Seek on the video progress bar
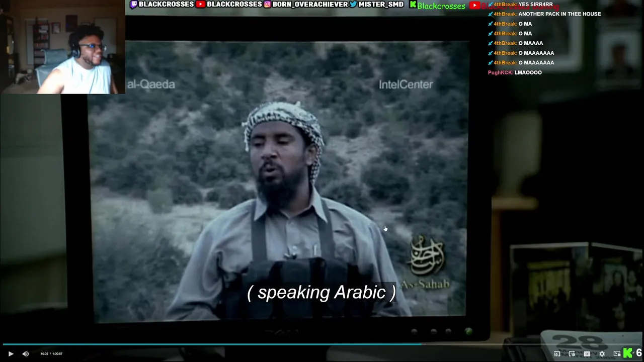644x362 pixels. [322, 344]
